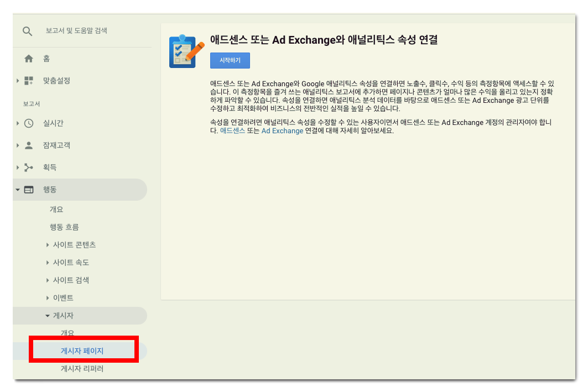
Task: Open the 실시간 reports
Action: (53, 123)
